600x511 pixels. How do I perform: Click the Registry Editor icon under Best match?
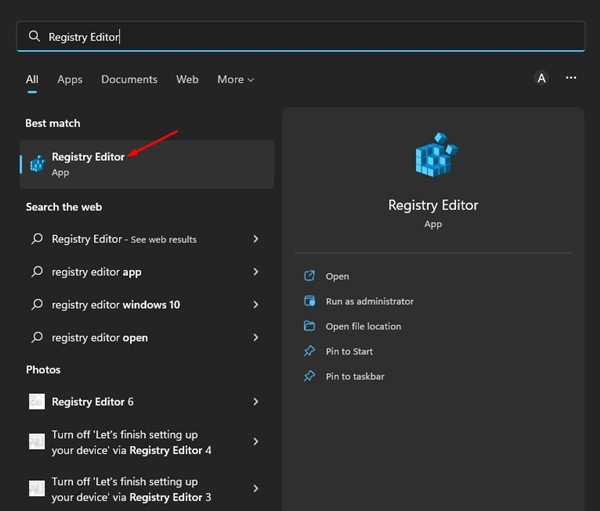(37, 163)
